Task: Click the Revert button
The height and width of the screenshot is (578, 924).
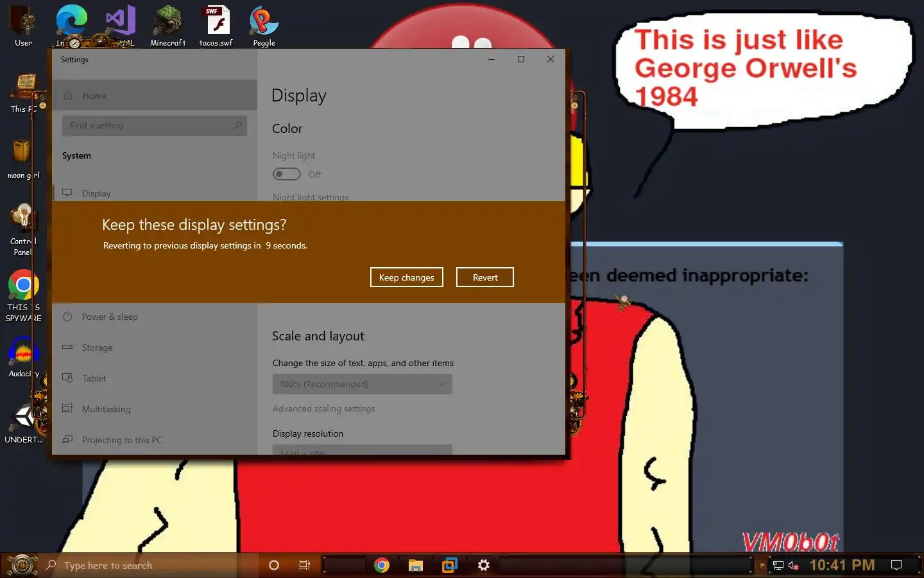Action: pos(485,277)
